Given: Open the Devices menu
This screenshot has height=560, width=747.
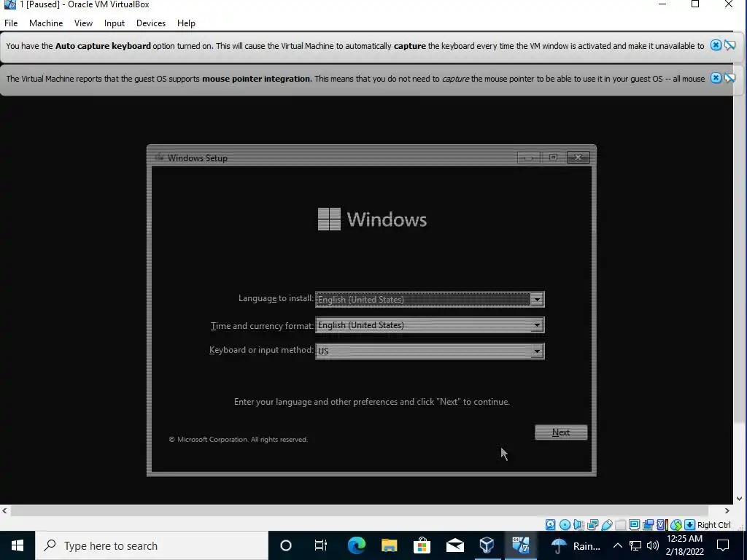Looking at the screenshot, I should pos(150,23).
